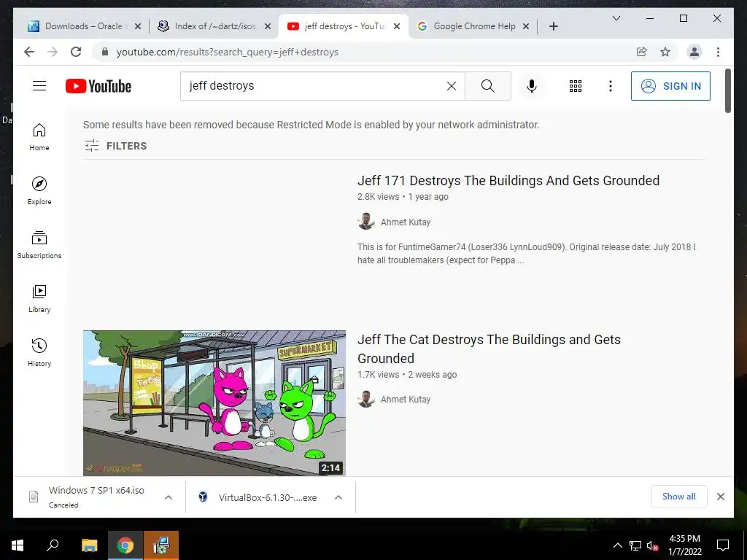Click the Chrome taskbar icon
This screenshot has height=560, width=747.
coord(125,545)
